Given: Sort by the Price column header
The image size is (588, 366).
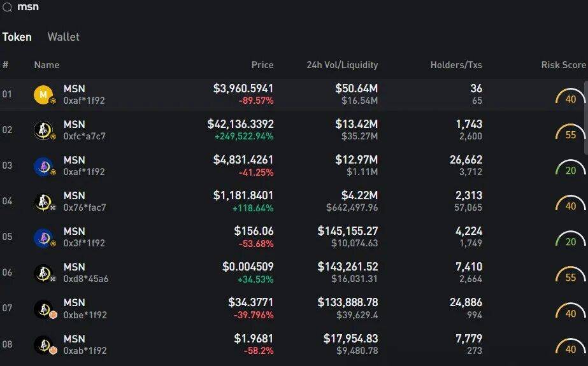Looking at the screenshot, I should coord(262,65).
